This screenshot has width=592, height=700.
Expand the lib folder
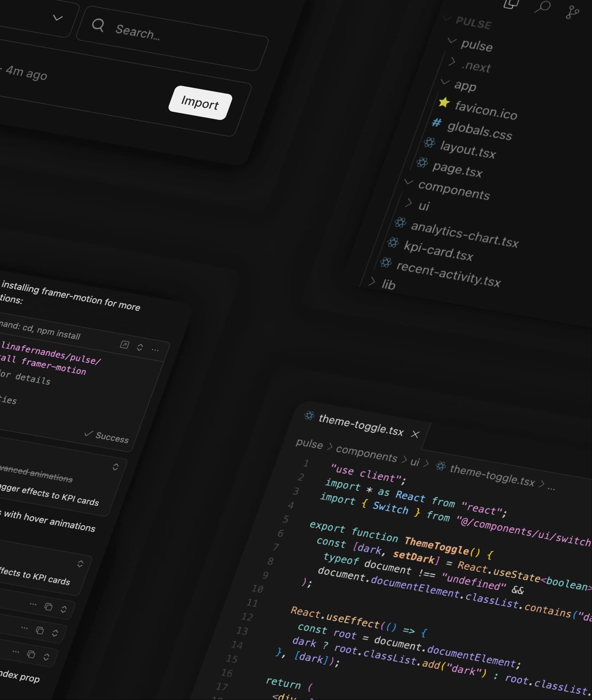372,281
